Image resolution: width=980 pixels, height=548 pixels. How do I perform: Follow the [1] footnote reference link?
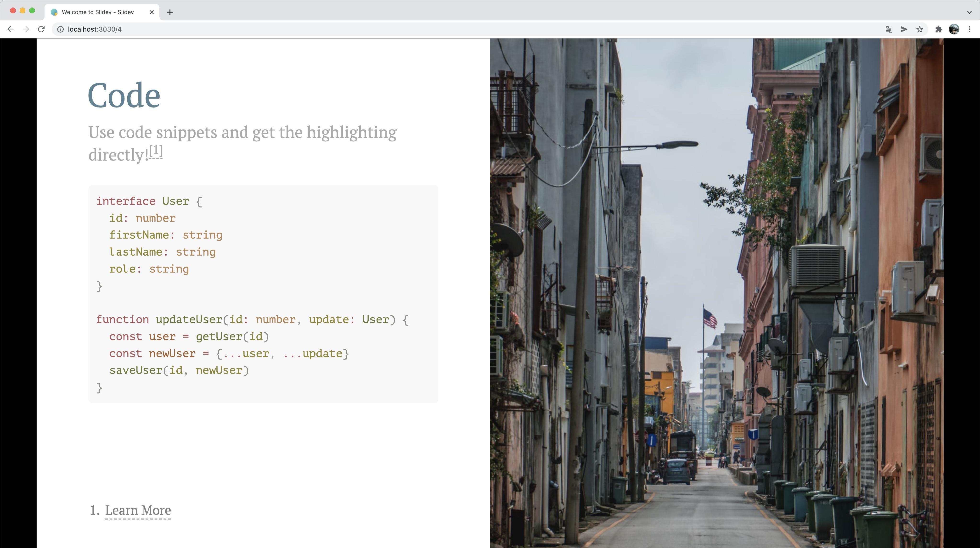pyautogui.click(x=156, y=151)
